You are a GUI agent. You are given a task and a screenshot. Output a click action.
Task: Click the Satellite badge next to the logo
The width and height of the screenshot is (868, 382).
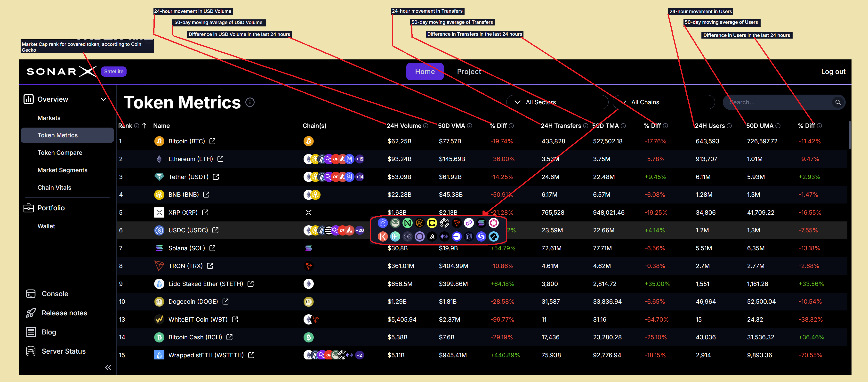[113, 72]
